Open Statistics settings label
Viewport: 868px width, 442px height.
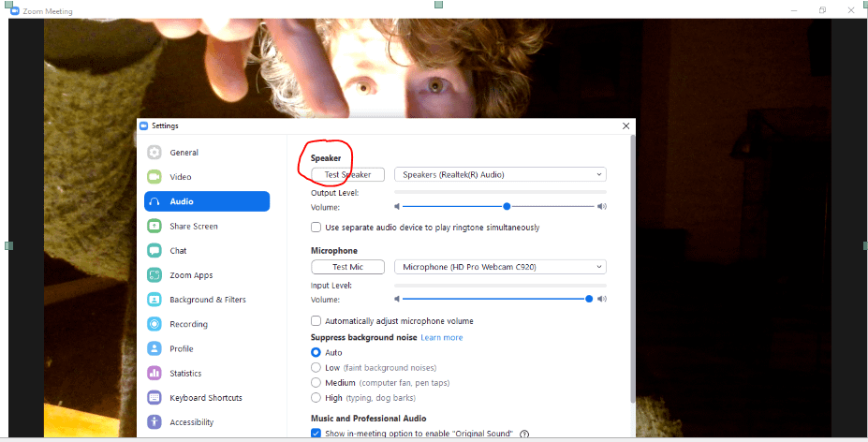(x=185, y=374)
